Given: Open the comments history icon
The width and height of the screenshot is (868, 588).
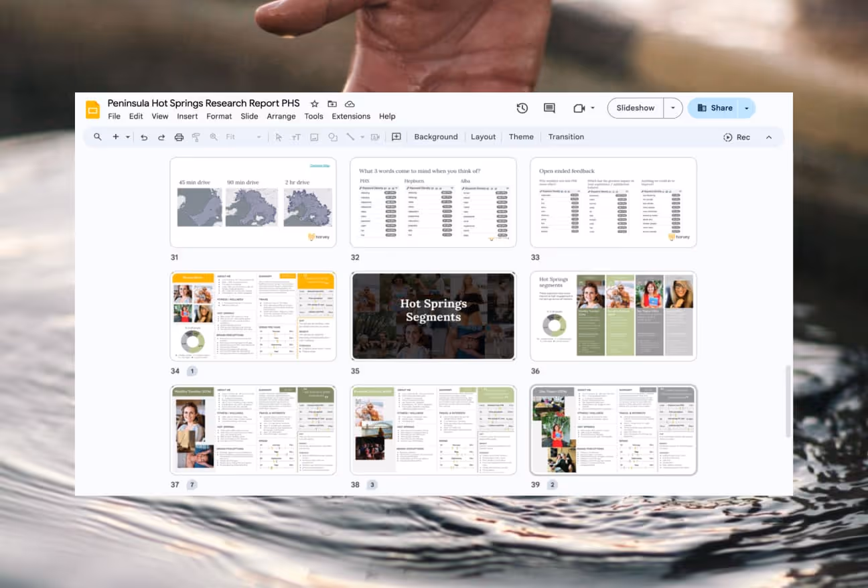Looking at the screenshot, I should pos(549,108).
